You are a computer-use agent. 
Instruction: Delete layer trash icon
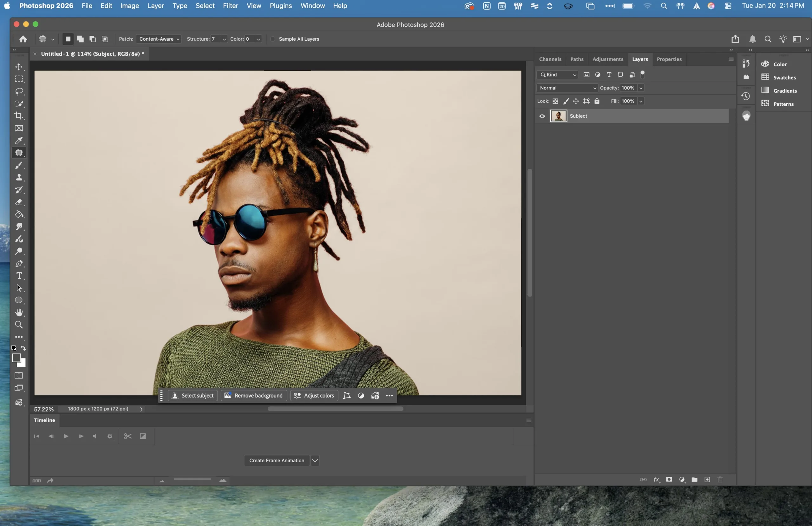[720, 480]
